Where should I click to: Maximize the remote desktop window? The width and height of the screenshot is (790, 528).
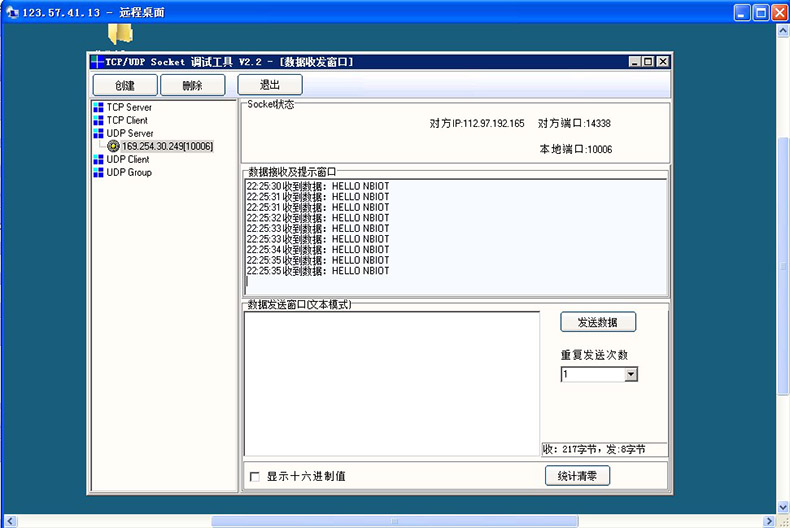pyautogui.click(x=761, y=13)
